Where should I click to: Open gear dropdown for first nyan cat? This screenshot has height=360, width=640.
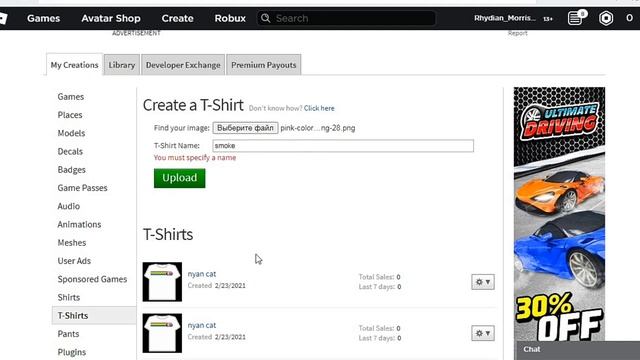click(x=483, y=282)
